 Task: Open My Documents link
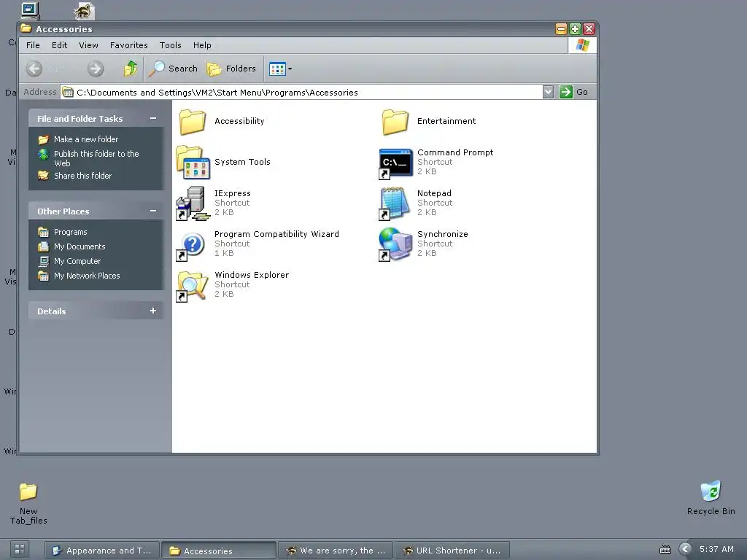coord(79,246)
